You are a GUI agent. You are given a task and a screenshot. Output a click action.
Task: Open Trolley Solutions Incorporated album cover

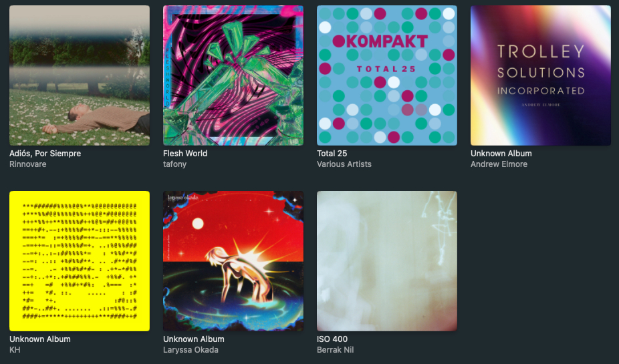tap(540, 75)
